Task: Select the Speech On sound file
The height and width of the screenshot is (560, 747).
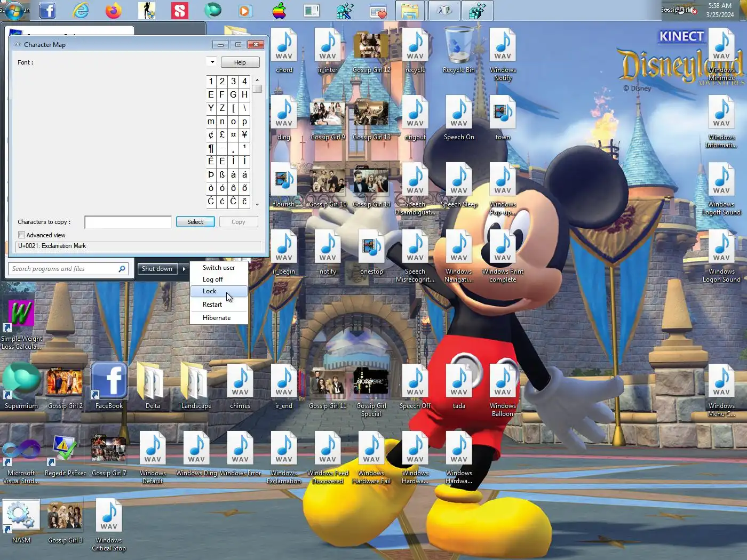Action: click(459, 118)
